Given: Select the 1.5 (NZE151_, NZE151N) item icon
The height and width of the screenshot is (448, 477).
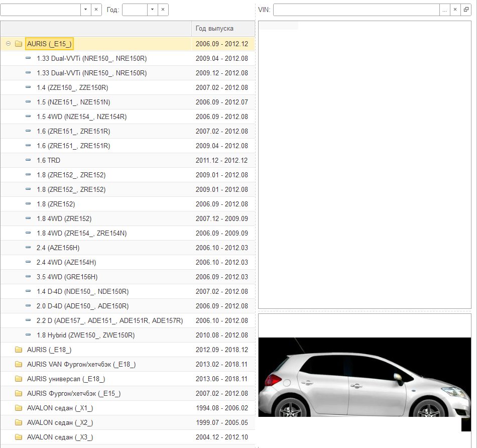Looking at the screenshot, I should coord(28,101).
